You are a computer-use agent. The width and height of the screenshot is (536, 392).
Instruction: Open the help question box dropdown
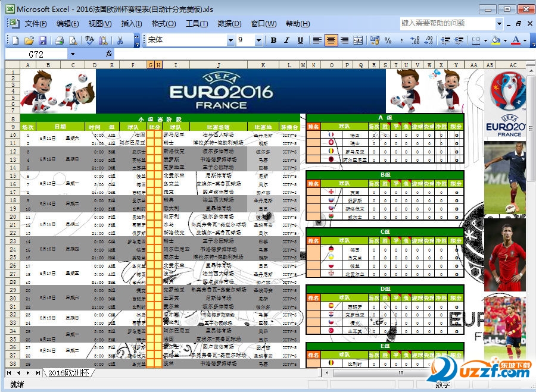(499, 24)
